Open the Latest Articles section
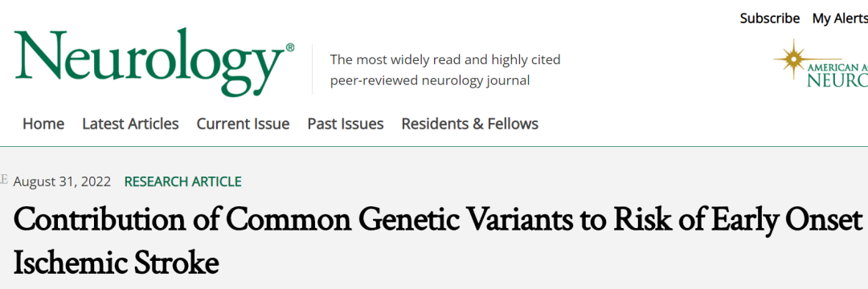 (130, 124)
